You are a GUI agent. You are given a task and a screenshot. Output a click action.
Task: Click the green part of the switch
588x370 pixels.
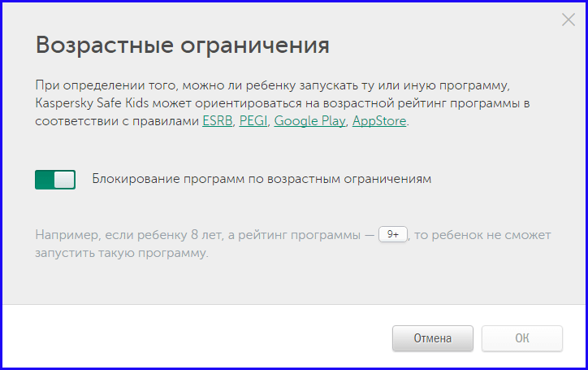tap(44, 179)
